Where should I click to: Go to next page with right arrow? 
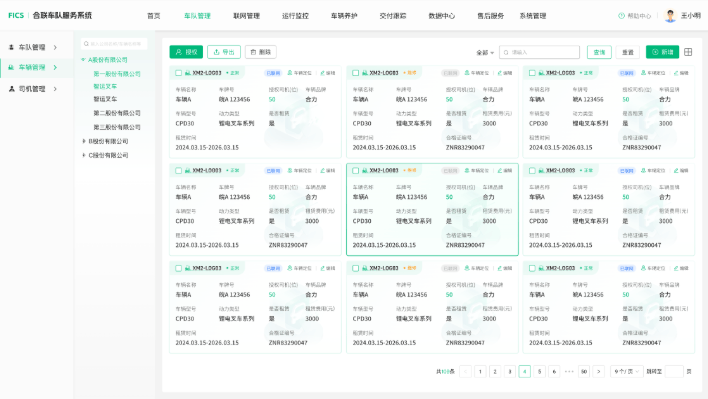tap(599, 371)
